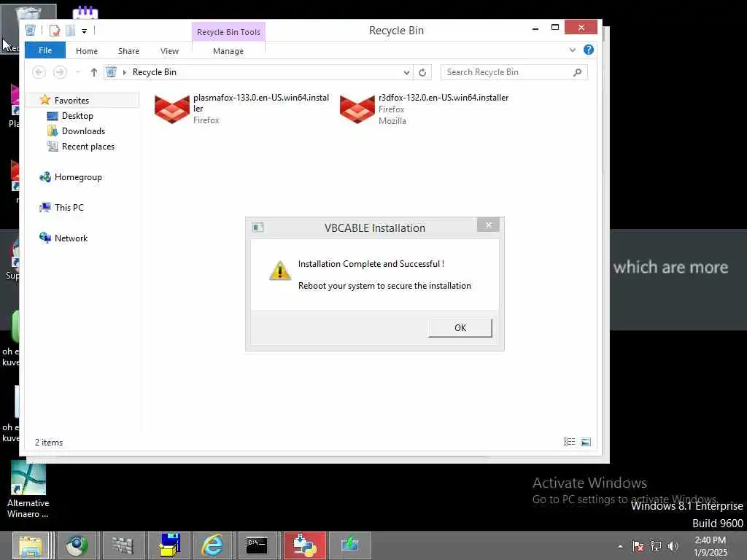Switch to the Share ribbon tab
The height and width of the screenshot is (560, 747).
[128, 51]
